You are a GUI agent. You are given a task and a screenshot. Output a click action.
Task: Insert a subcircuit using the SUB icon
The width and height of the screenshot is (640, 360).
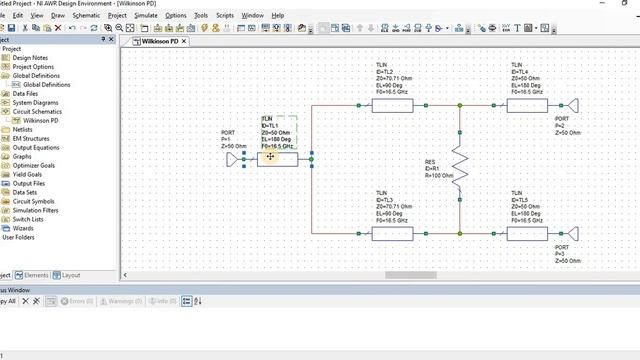(418, 28)
